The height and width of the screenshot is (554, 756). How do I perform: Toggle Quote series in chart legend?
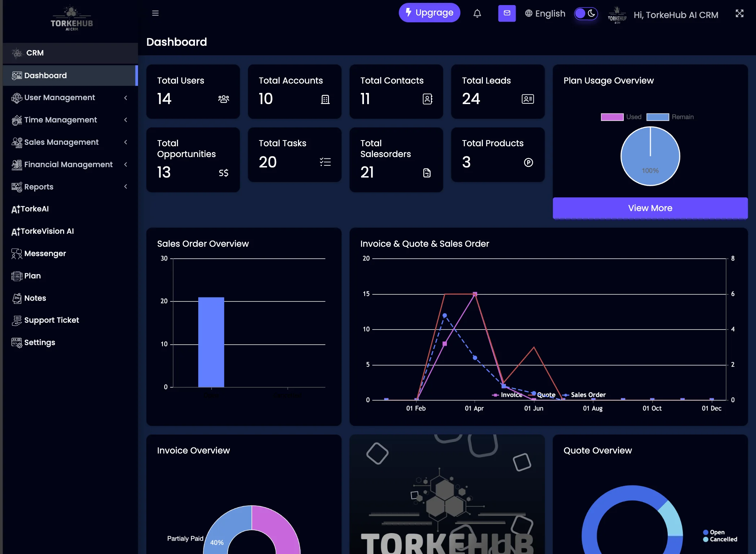pos(542,395)
